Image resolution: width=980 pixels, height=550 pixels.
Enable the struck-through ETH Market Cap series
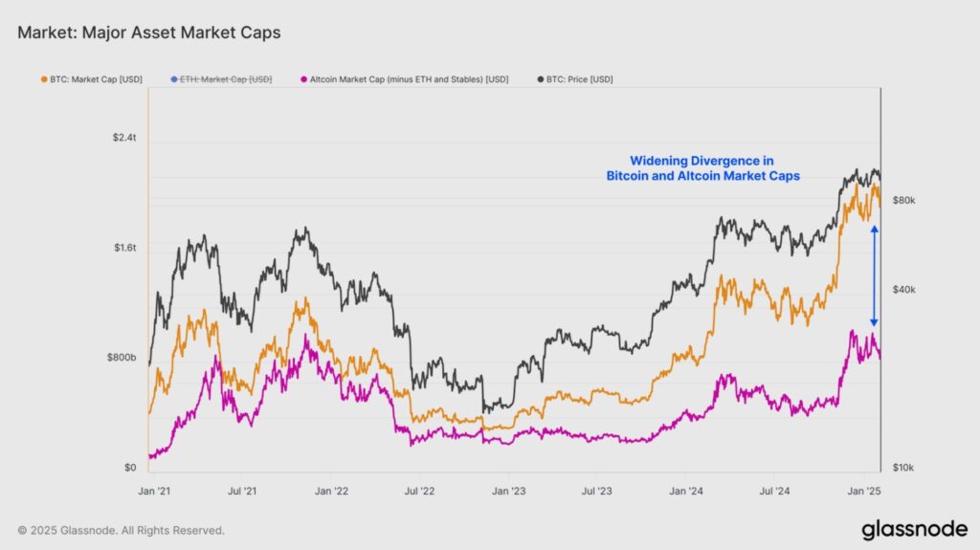(x=221, y=79)
